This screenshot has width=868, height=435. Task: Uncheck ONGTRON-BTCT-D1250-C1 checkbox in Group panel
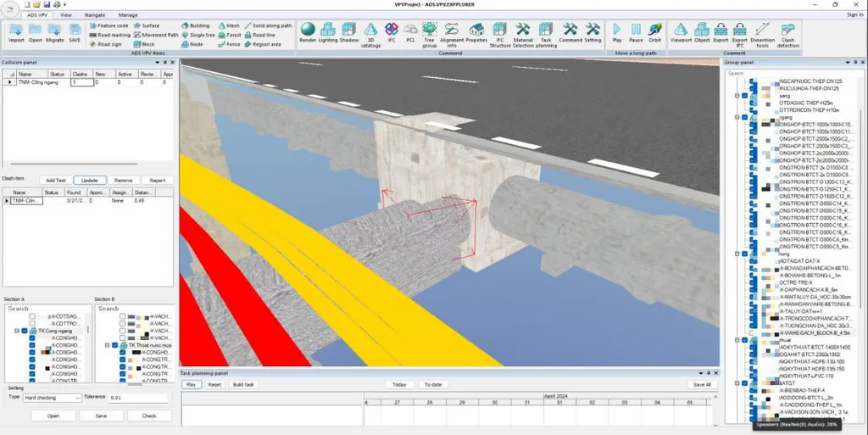[754, 189]
